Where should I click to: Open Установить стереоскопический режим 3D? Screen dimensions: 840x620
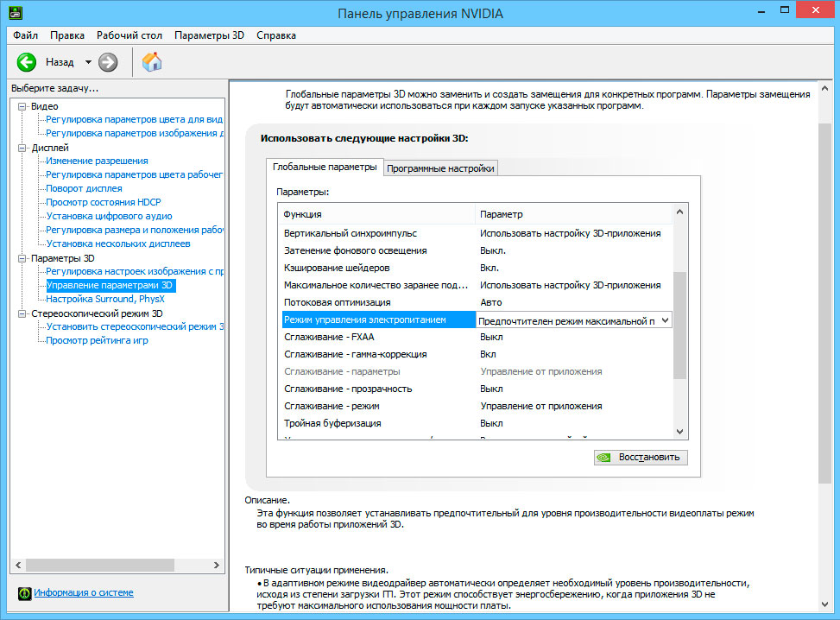click(x=135, y=327)
